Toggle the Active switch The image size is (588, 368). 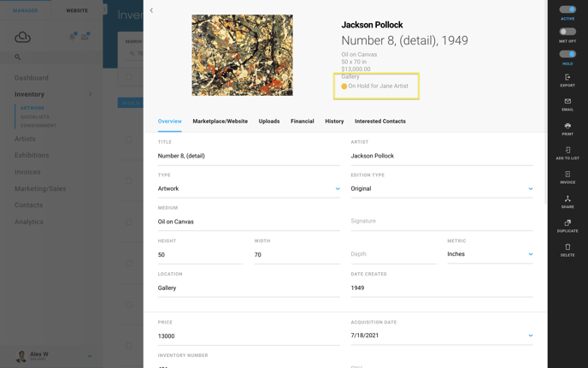[x=567, y=9]
